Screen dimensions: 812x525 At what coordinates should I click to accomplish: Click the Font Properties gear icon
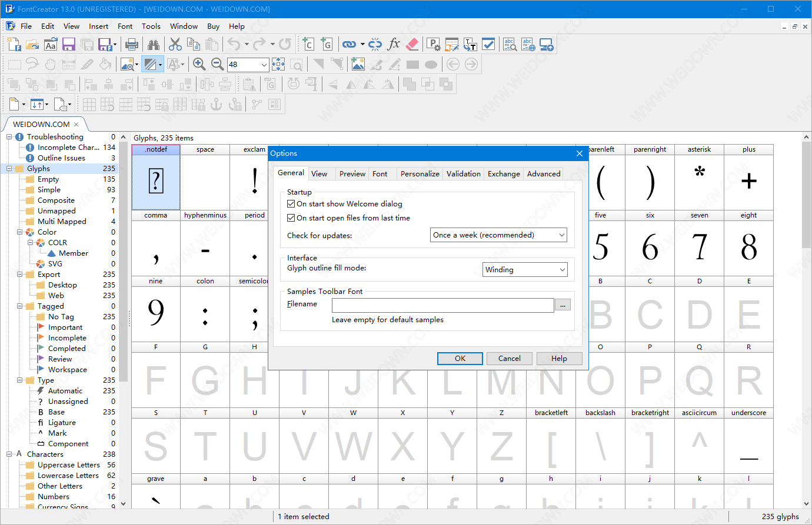coord(434,44)
